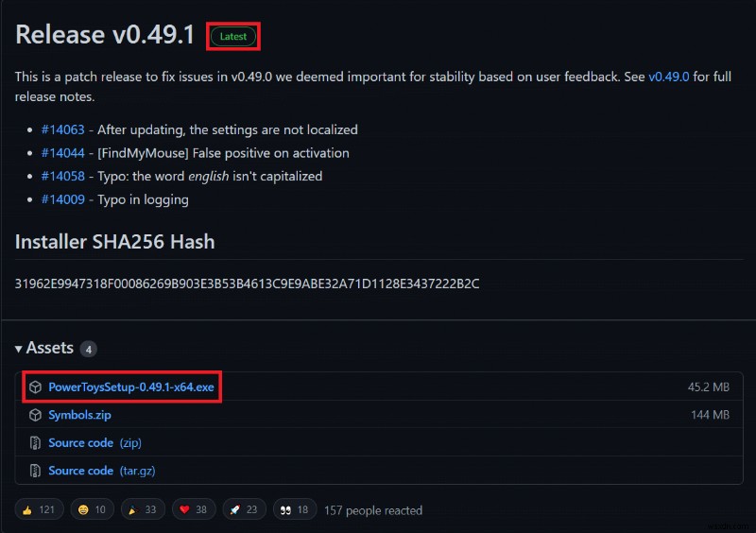Download Source code (tar.gz)

click(x=102, y=471)
